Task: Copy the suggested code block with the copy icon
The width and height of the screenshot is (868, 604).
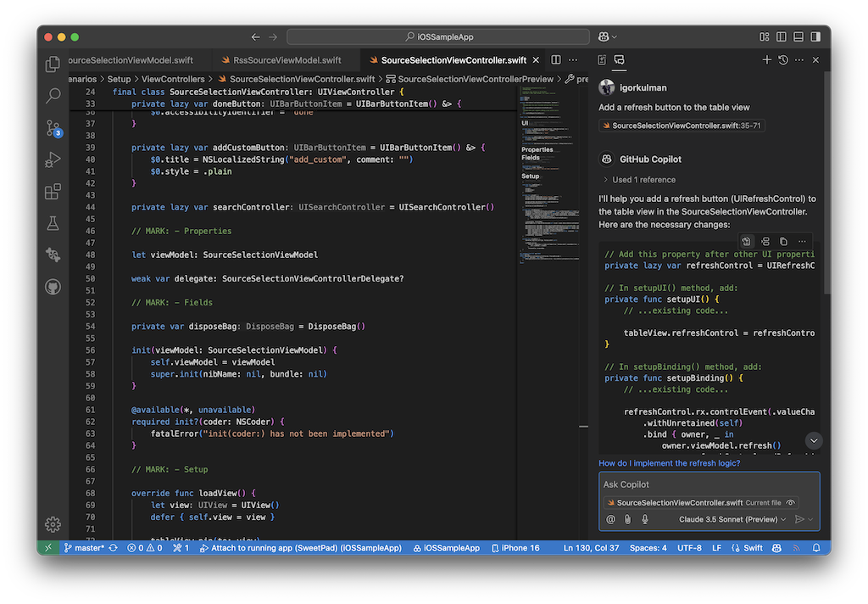Action: click(x=782, y=242)
